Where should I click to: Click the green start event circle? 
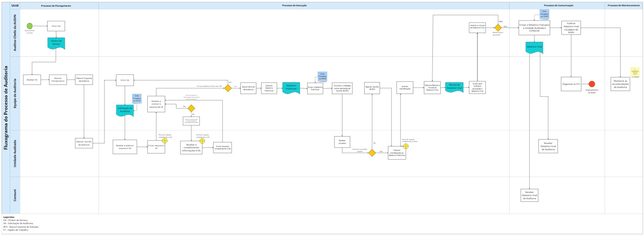click(x=30, y=26)
